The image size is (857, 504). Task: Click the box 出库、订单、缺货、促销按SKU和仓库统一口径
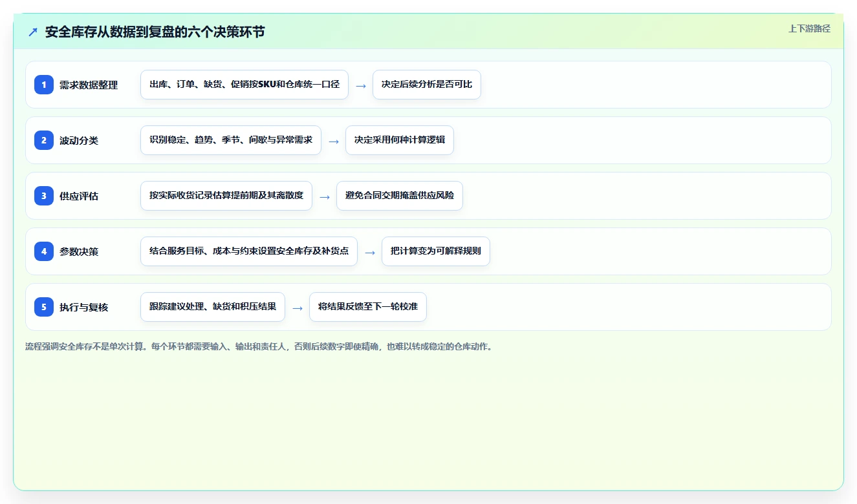(x=244, y=85)
